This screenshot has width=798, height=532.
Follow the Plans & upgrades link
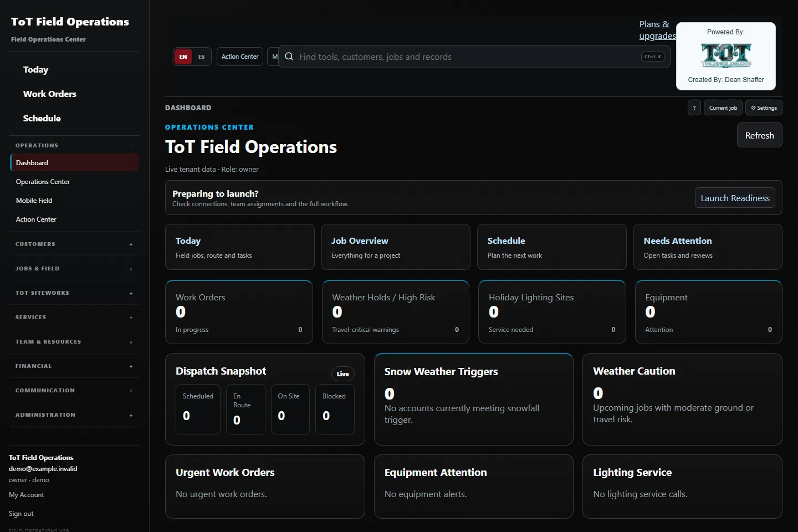pyautogui.click(x=658, y=30)
